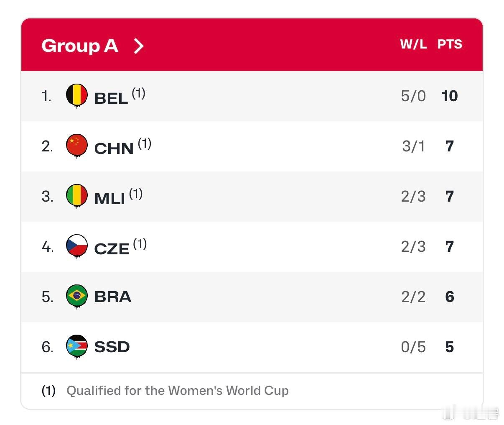Image resolution: width=504 pixels, height=425 pixels.
Task: Click the South Sudan flag icon
Action: tap(77, 346)
